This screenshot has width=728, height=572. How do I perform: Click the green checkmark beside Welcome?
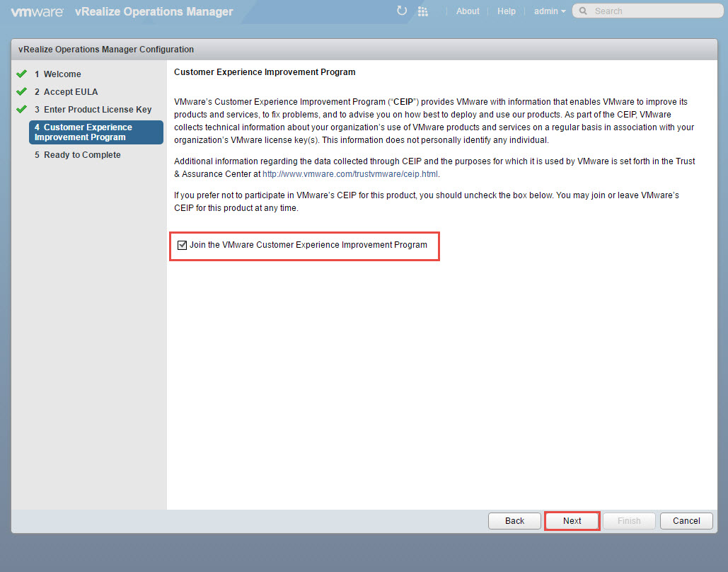(22, 74)
